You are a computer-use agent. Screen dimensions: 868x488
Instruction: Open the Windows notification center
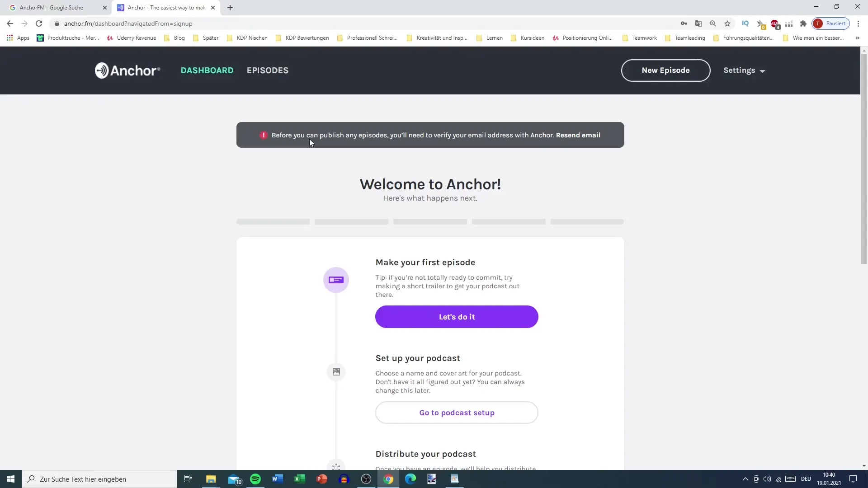click(853, 479)
